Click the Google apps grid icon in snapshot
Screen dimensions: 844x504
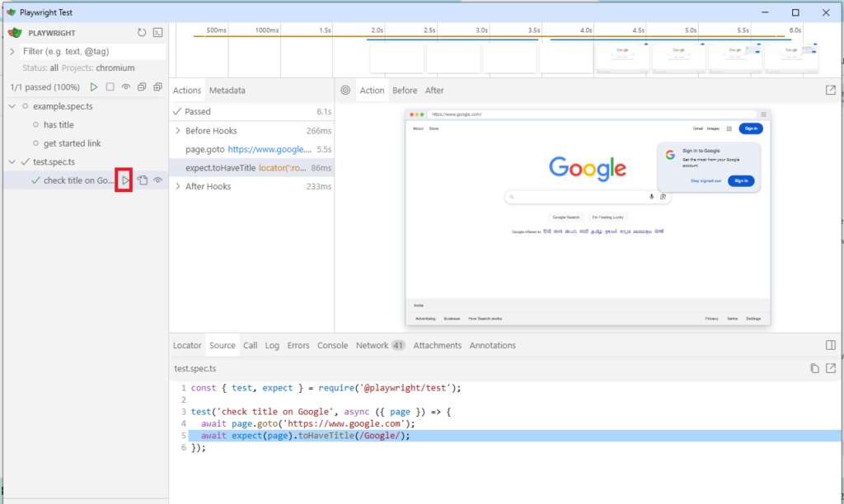pos(729,128)
